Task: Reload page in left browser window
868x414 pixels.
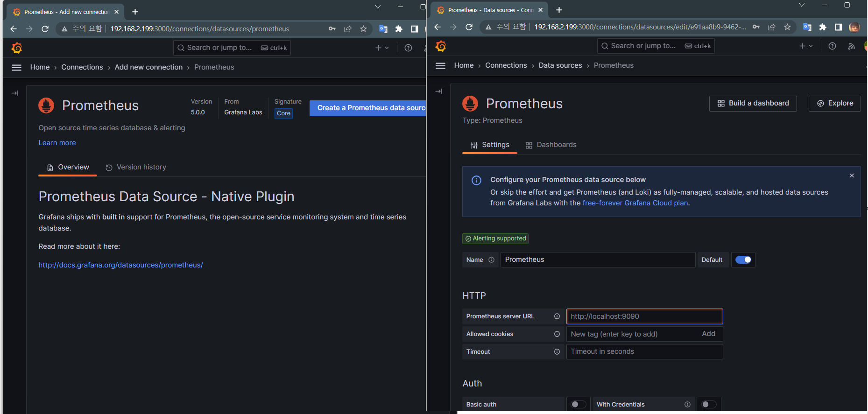Action: 45,29
